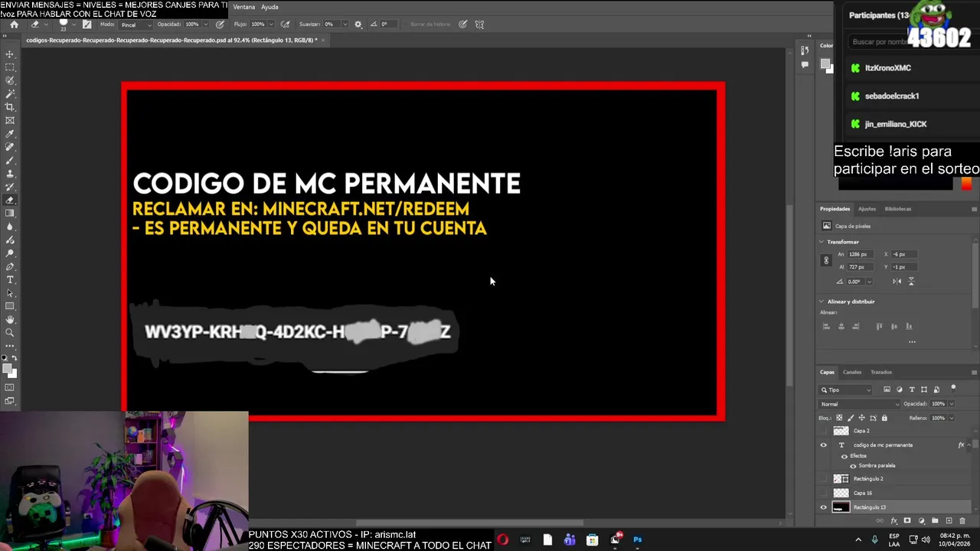Open layer Relleno percentage dropdown
This screenshot has width=980, height=551.
tap(952, 418)
